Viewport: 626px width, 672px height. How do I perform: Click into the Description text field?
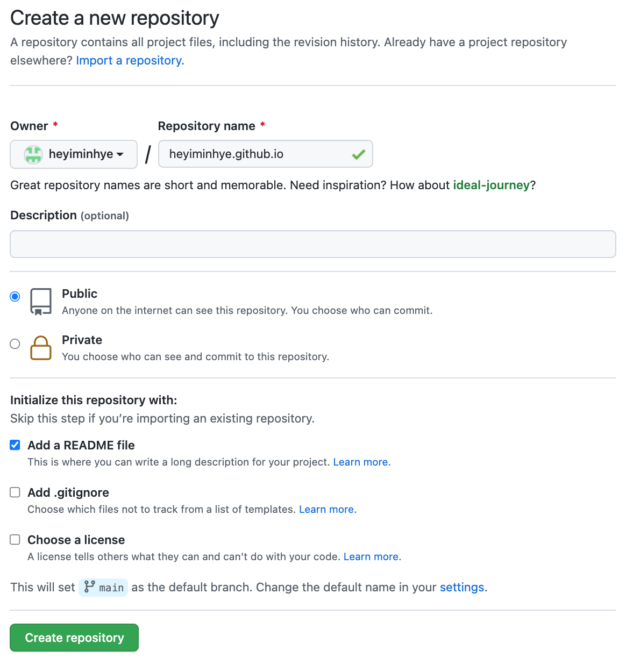[x=313, y=244]
